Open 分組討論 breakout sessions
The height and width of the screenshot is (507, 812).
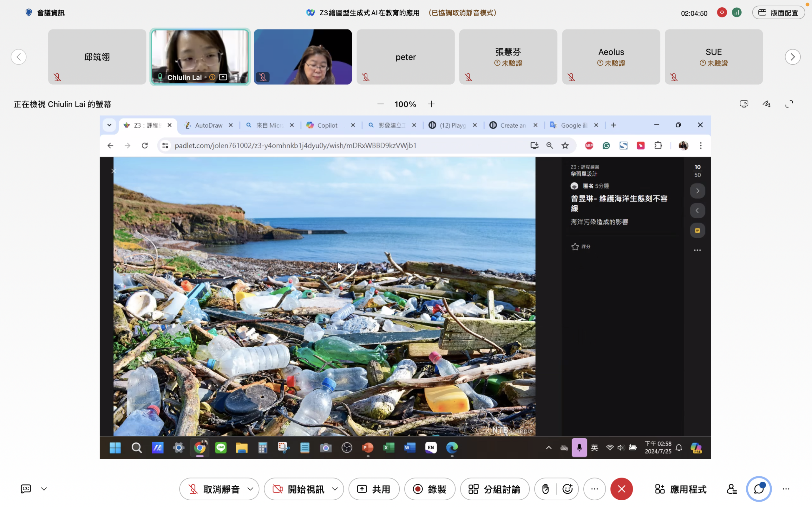click(494, 489)
